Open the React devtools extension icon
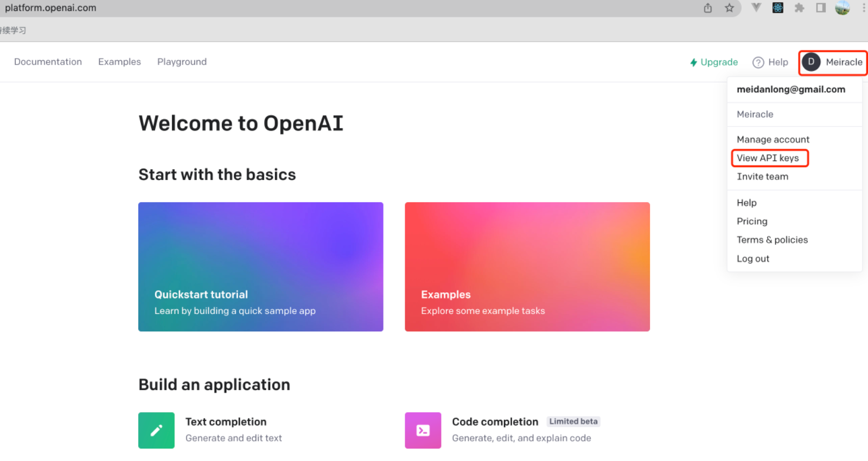The height and width of the screenshot is (461, 868). [x=778, y=8]
